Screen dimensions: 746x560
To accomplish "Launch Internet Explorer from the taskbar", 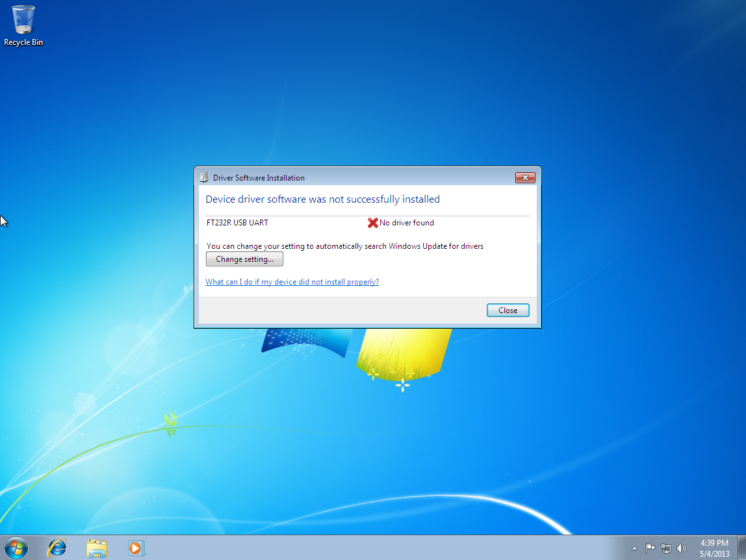I will [x=57, y=548].
